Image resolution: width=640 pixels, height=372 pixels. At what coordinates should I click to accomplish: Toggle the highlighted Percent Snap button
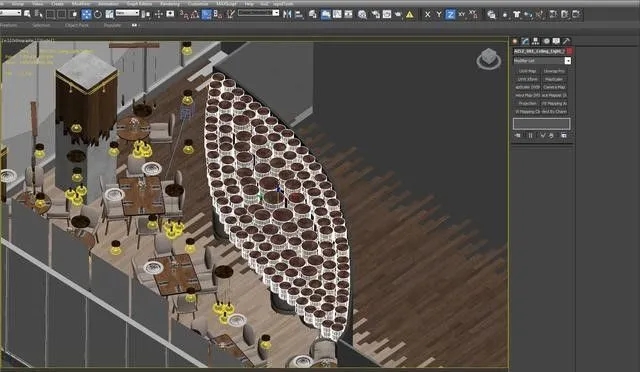coord(207,15)
